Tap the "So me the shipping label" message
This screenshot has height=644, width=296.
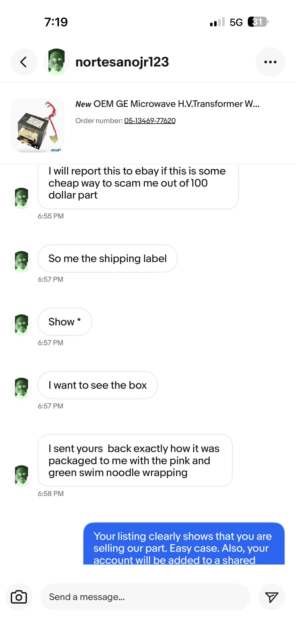click(108, 258)
